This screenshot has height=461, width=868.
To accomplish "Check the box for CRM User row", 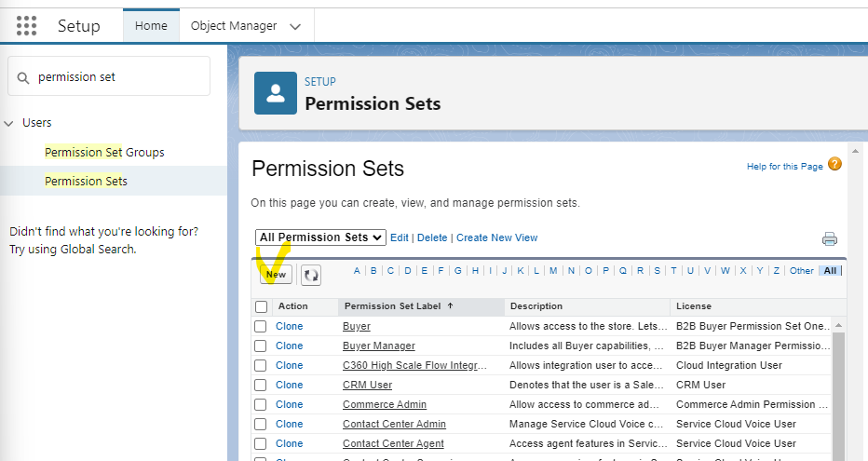I will click(261, 385).
